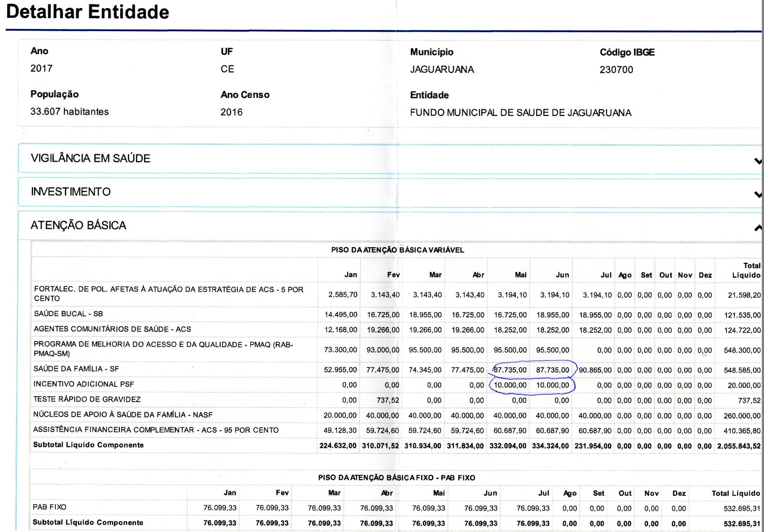Click the total '21.598,20' in the Fortalec row
This screenshot has height=532, width=764.
pyautogui.click(x=744, y=295)
